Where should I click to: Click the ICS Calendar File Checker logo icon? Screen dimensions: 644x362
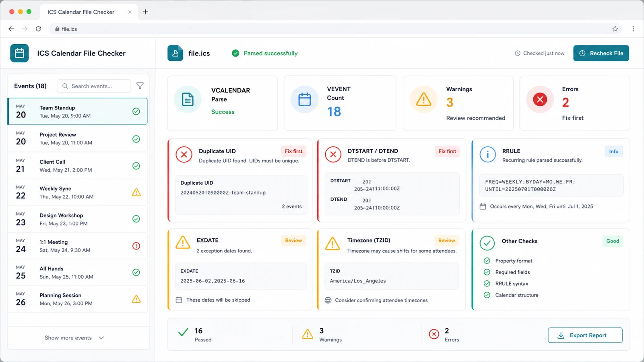(19, 53)
